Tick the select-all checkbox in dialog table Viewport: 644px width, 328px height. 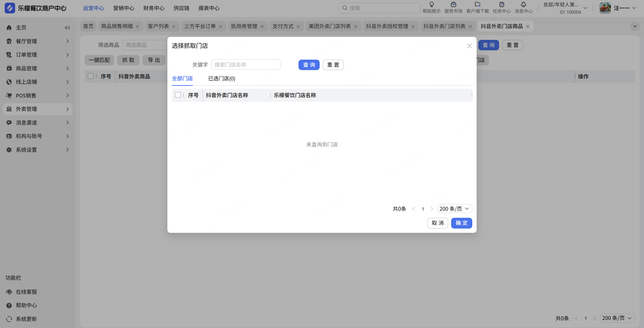178,95
